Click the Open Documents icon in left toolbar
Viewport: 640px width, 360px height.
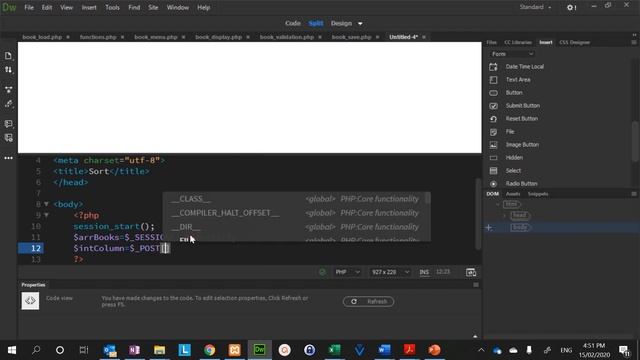coord(8,56)
